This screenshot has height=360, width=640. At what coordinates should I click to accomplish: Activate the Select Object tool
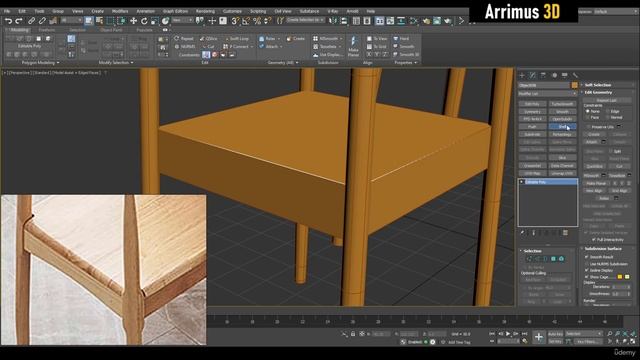point(89,20)
